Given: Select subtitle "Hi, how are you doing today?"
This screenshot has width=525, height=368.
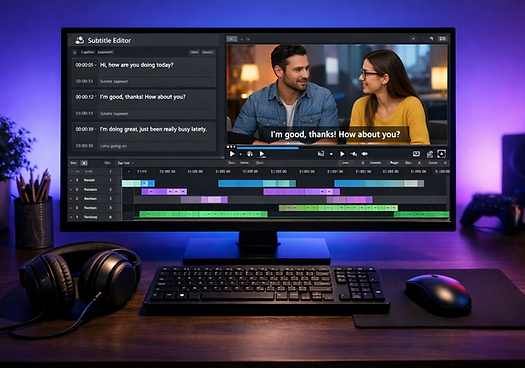Looking at the screenshot, I should (x=137, y=65).
